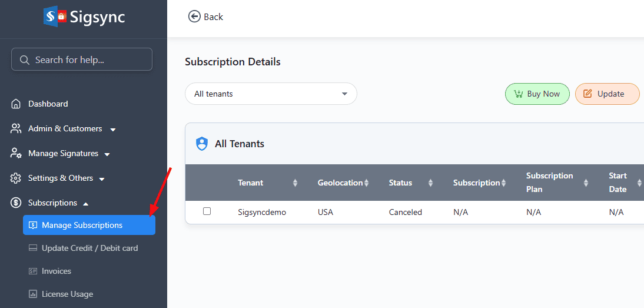Click the Manage Signatures user-gear icon
Viewport: 644px width, 308px height.
16,154
